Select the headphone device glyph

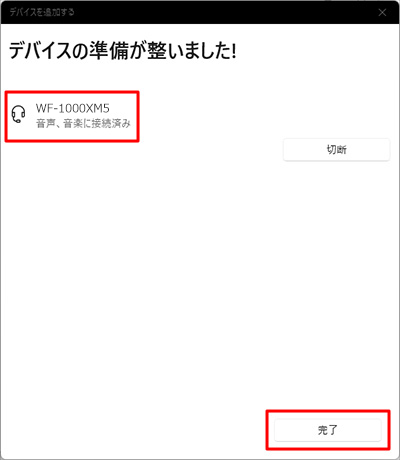pos(18,115)
